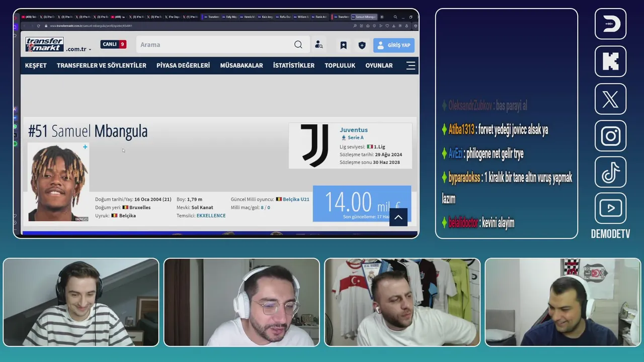The width and height of the screenshot is (644, 362).
Task: Click height value 1,79 m
Action: [x=195, y=200]
